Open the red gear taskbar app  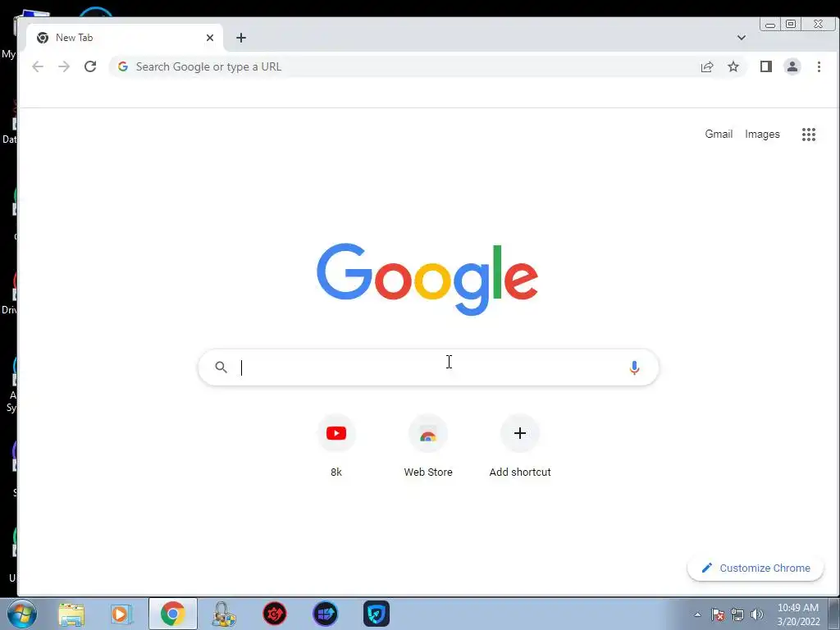pos(274,614)
